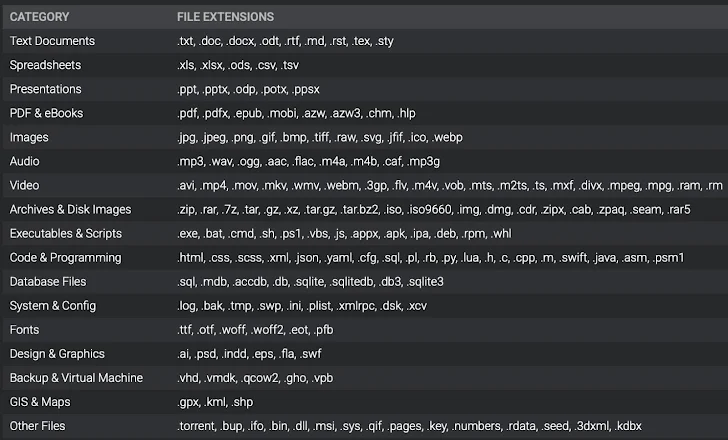Viewport: 728px width, 440px height.
Task: Select the Archives & Disk Images category
Action: [x=70, y=209]
